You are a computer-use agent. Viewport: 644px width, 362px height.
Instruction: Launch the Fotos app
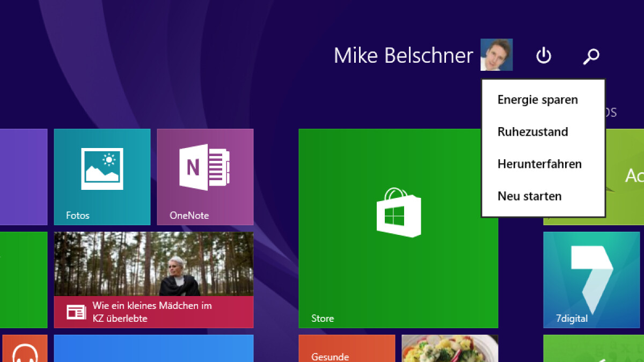(102, 177)
